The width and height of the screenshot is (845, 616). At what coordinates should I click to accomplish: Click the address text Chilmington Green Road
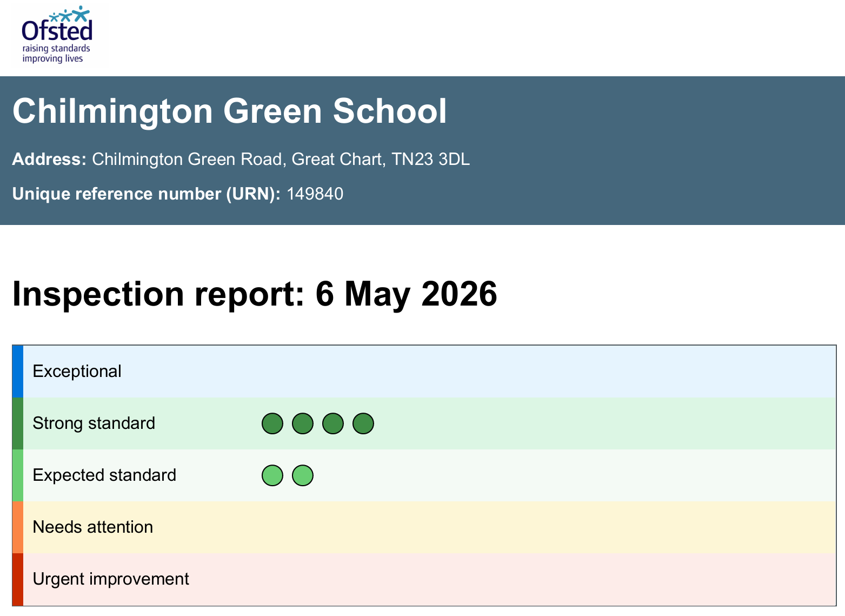[187, 159]
